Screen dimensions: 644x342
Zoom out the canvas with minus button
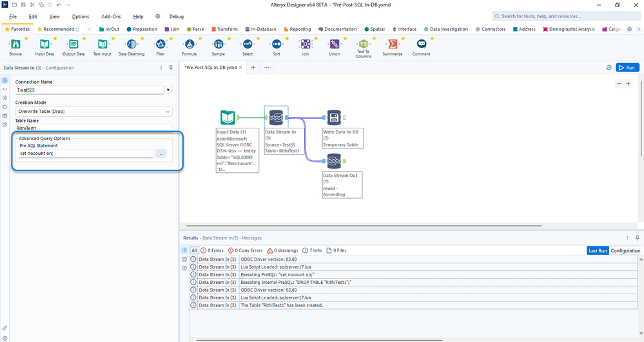619,83
